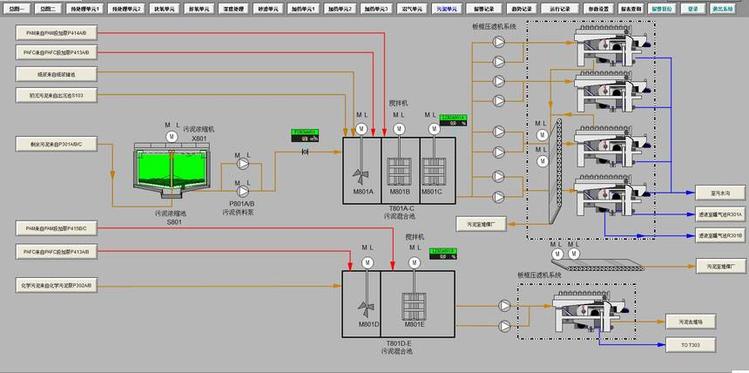
Task: Click the X801 sludge thickener motor symbol
Action: [171, 137]
